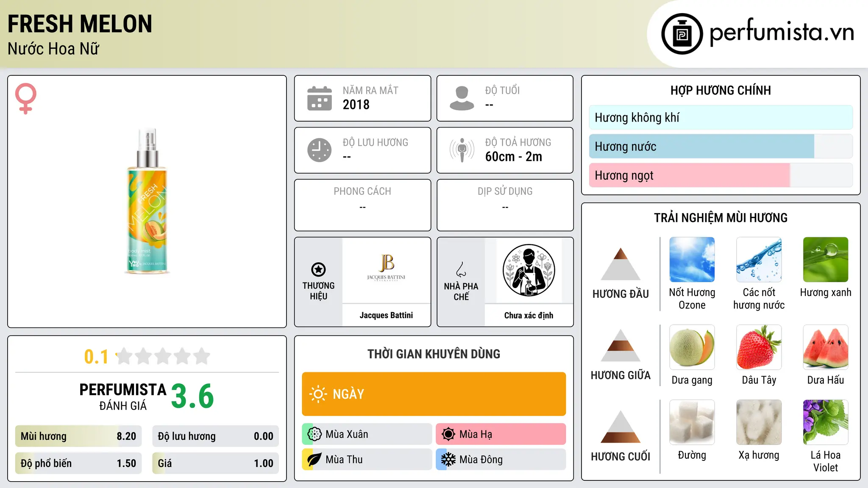
Task: Click the person icon beside Độ tuổi
Action: tap(462, 98)
